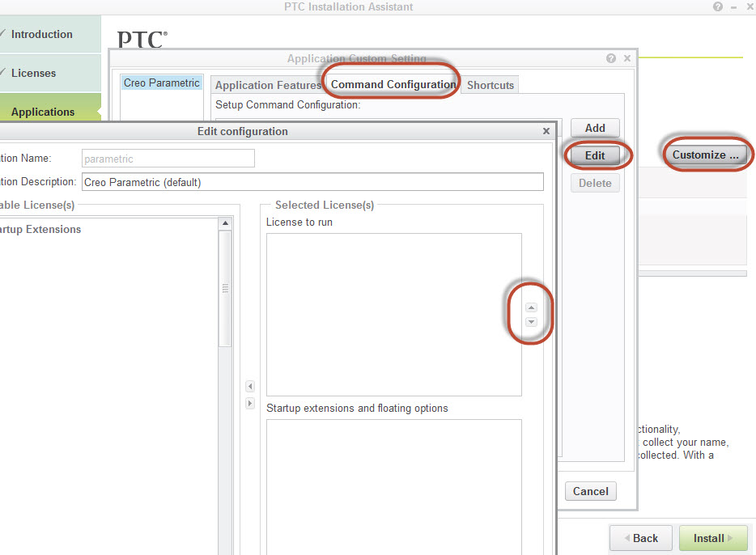Screen dimensions: 756x555
Task: Open the Shortcuts tab
Action: point(491,85)
